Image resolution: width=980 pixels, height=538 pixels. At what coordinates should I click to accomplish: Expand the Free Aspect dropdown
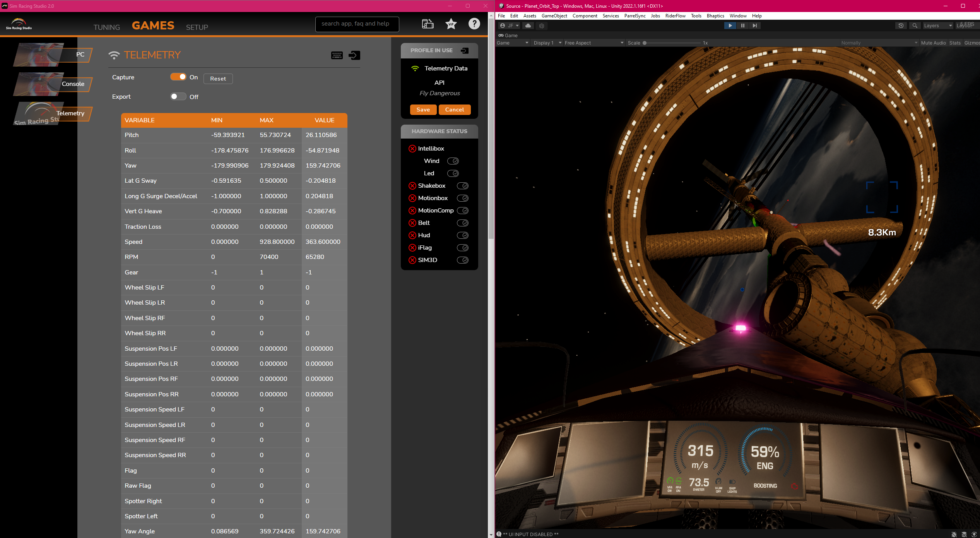pos(593,43)
